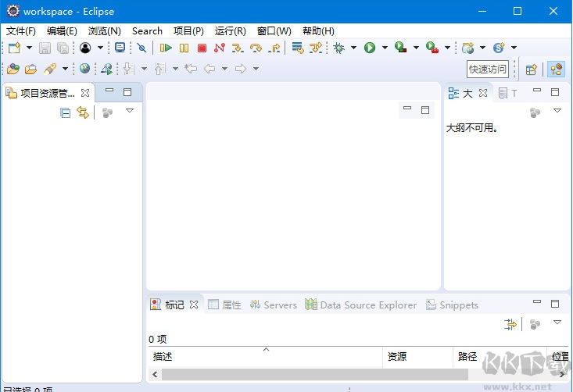Switch to Data Source Explorer tab

[x=361, y=305]
